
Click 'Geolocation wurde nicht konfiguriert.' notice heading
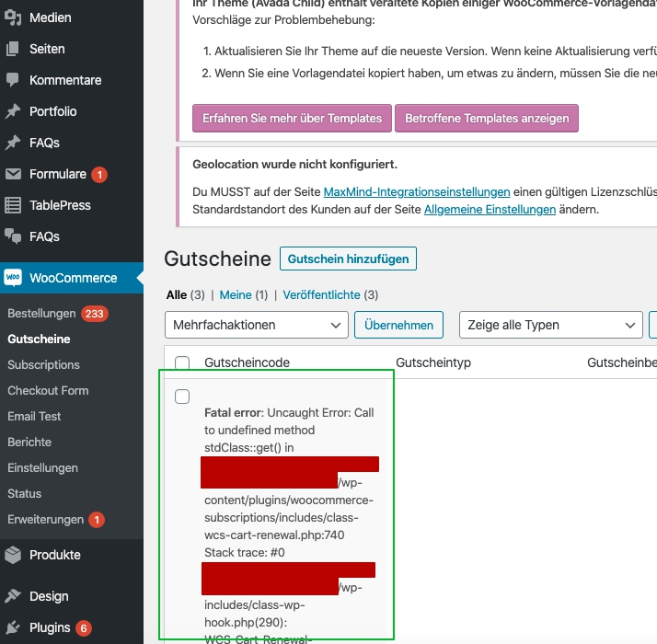295,165
